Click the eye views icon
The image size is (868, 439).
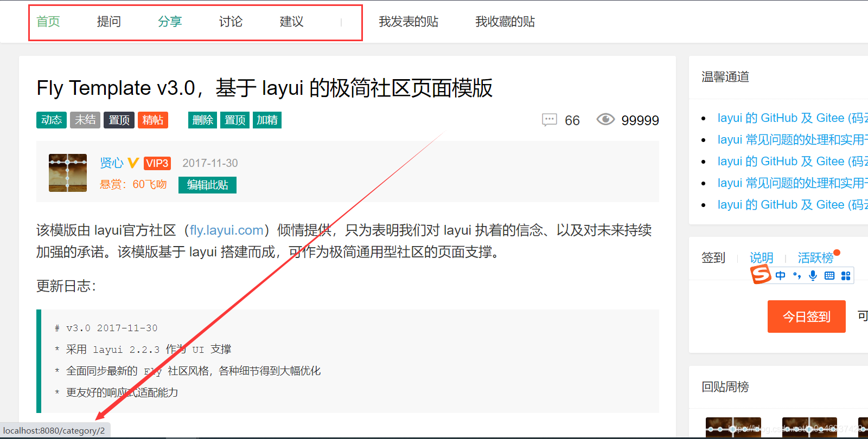(x=605, y=119)
